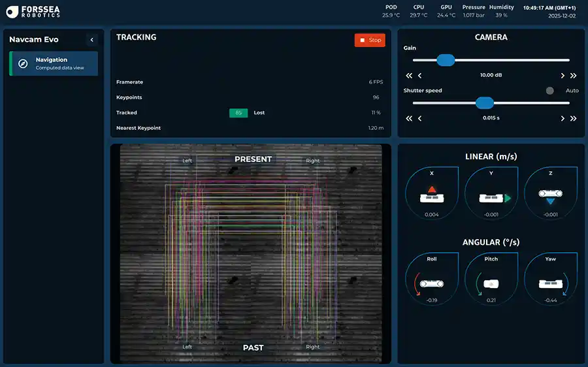Click the Pressure 1.017 bar reading
This screenshot has width=588, height=367.
tap(474, 16)
